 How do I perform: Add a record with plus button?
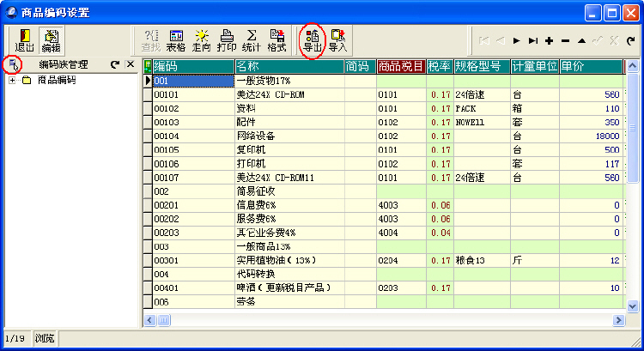point(550,40)
